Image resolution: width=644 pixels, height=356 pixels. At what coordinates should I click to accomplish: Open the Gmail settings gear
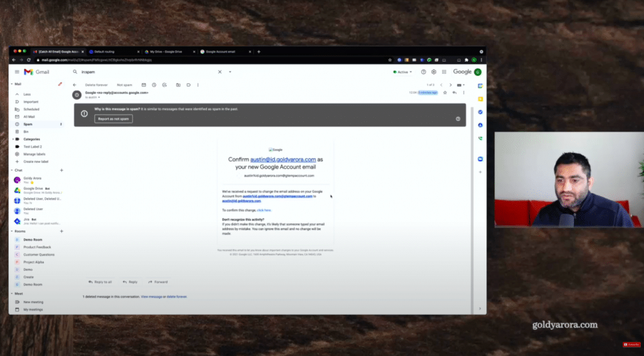(434, 72)
